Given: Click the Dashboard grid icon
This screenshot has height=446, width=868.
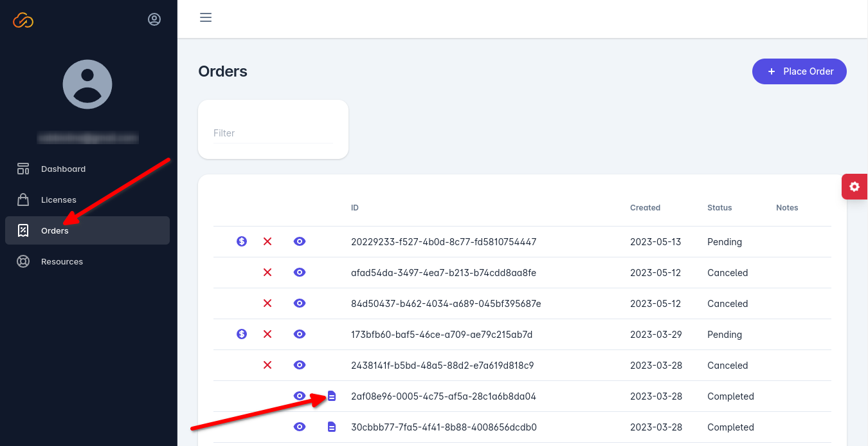Looking at the screenshot, I should click(23, 169).
